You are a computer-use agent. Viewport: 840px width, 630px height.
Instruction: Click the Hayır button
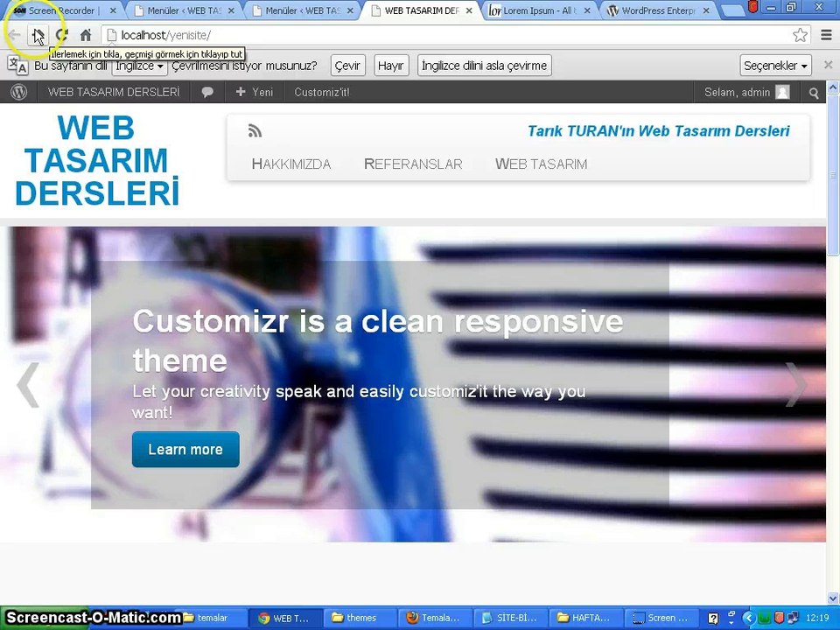(x=391, y=66)
